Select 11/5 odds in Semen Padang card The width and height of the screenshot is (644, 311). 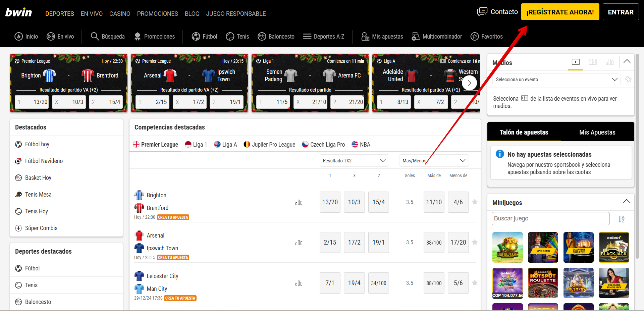(x=273, y=102)
